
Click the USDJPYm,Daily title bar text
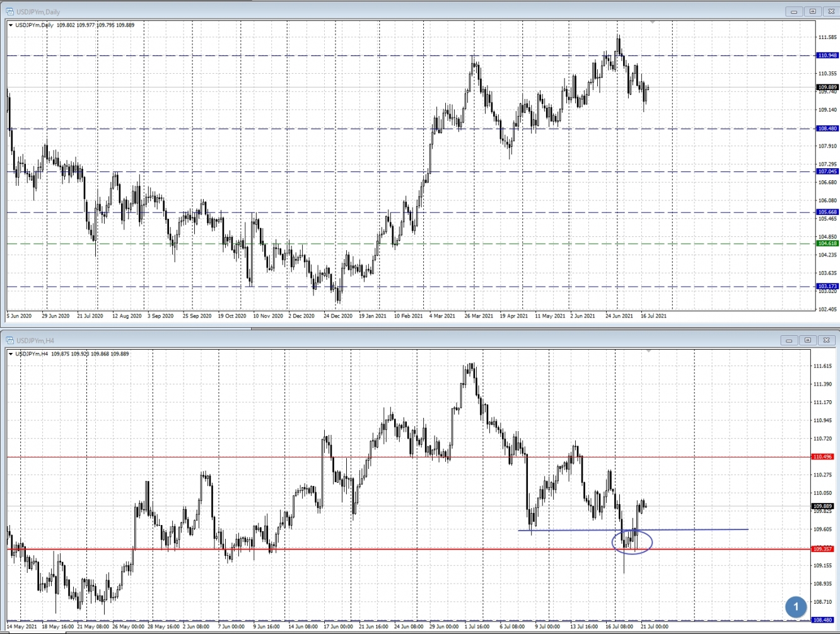pos(38,11)
